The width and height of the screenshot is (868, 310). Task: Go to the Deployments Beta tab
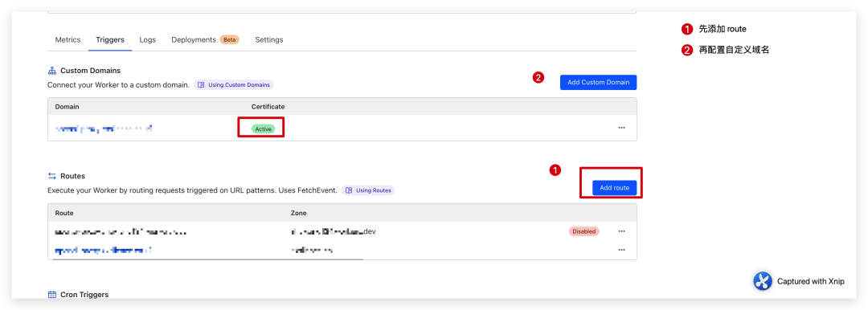(205, 40)
